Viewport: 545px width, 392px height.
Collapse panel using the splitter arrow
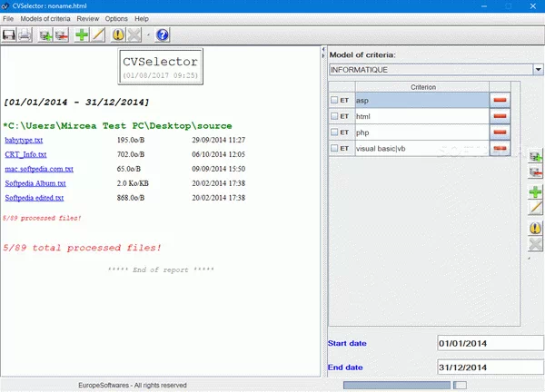pos(323,49)
